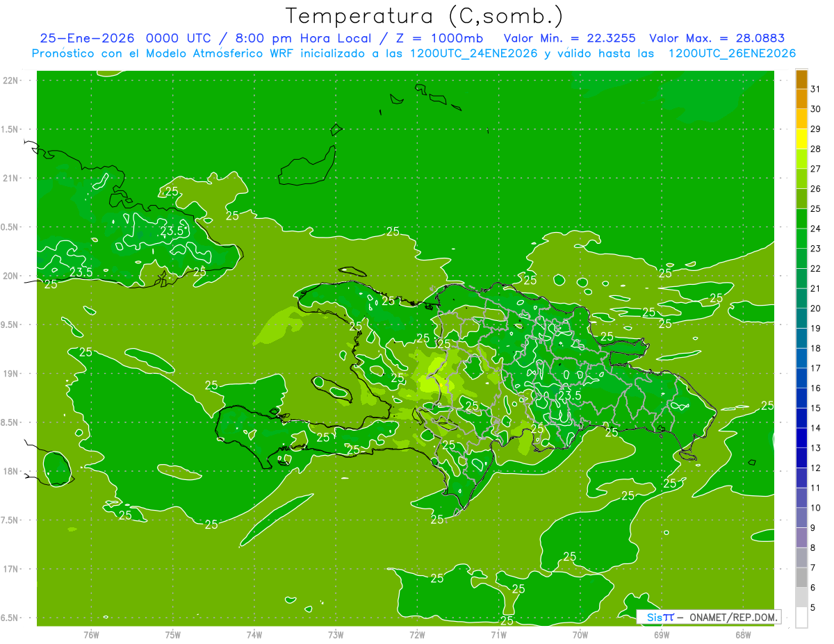
Task: Click legend swatch between 27 and 28
Action: [x=801, y=159]
